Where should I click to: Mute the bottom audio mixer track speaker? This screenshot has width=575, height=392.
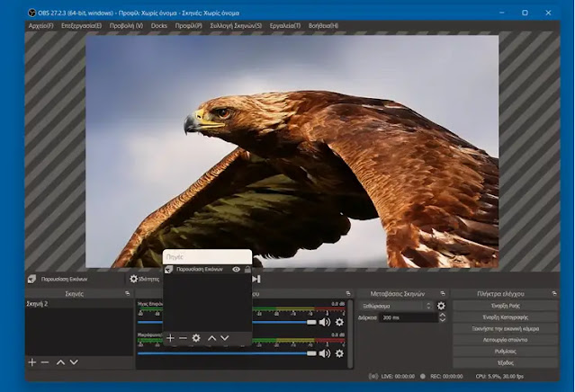point(324,353)
